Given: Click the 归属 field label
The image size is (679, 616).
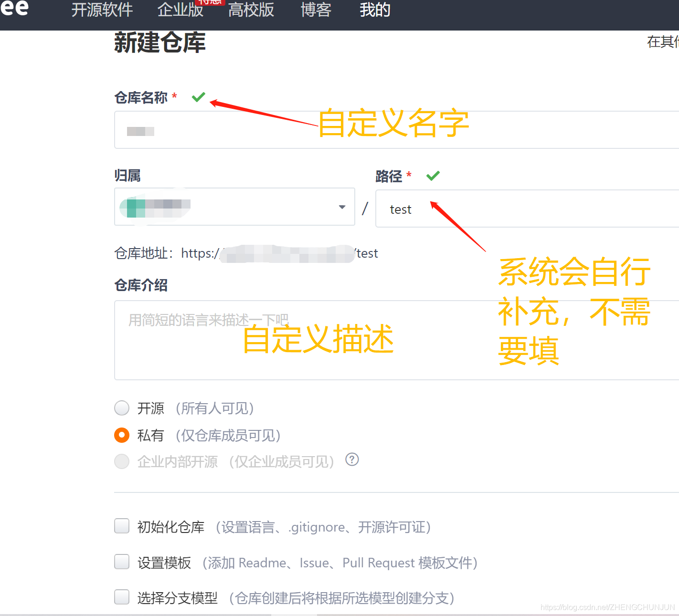Looking at the screenshot, I should coord(127,176).
